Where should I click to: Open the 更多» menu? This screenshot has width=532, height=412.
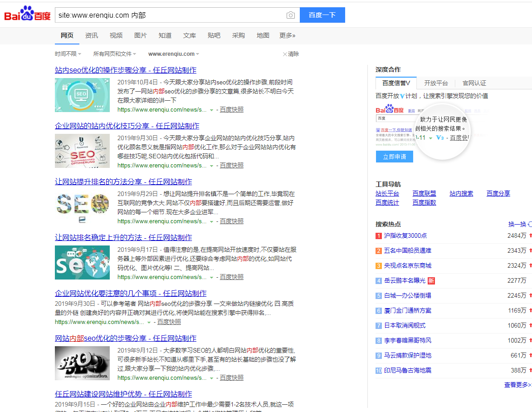tap(287, 35)
